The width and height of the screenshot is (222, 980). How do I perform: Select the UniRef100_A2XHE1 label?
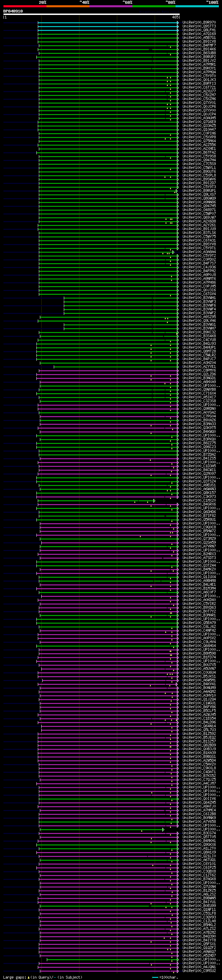click(199, 149)
